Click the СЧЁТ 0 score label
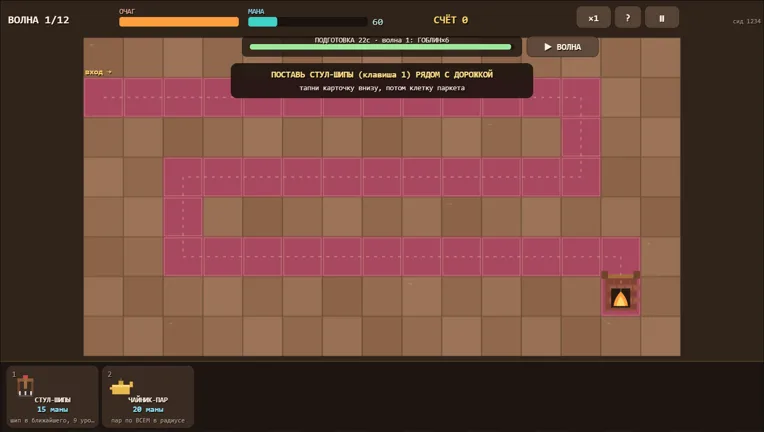The image size is (764, 432). pyautogui.click(x=451, y=20)
